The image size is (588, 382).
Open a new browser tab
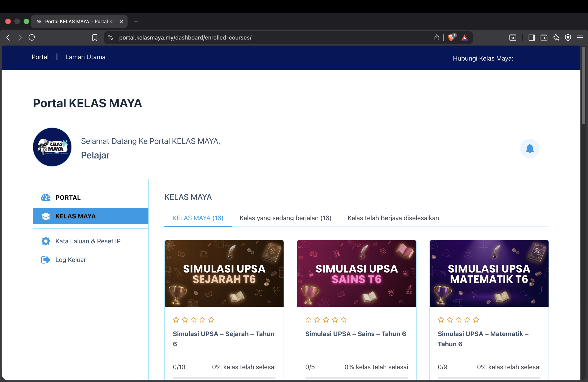pos(136,21)
